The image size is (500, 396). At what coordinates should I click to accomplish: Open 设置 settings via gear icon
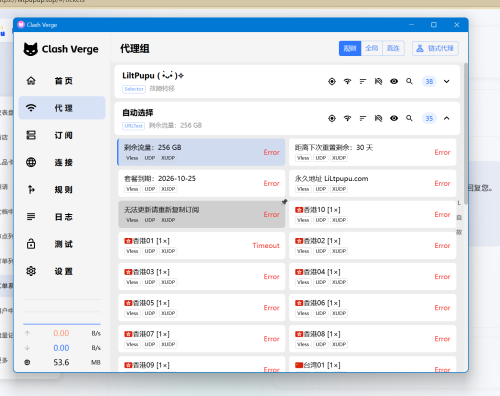pyautogui.click(x=31, y=271)
